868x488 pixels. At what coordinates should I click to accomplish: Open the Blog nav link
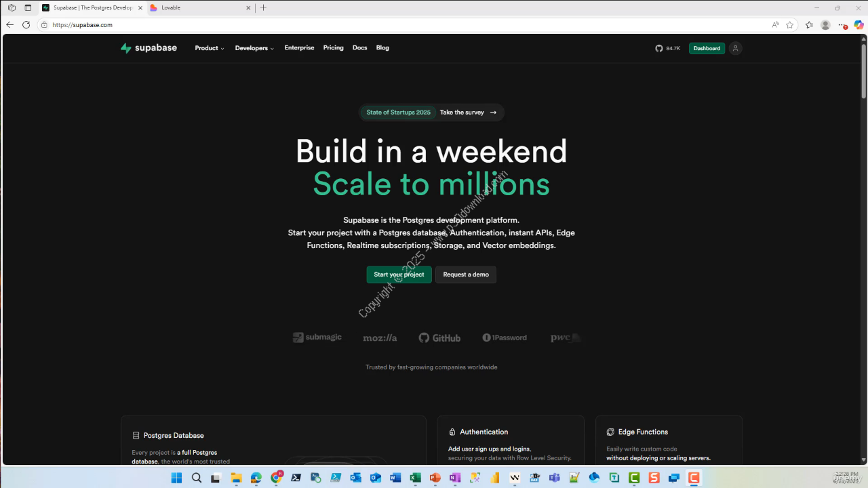pos(382,48)
